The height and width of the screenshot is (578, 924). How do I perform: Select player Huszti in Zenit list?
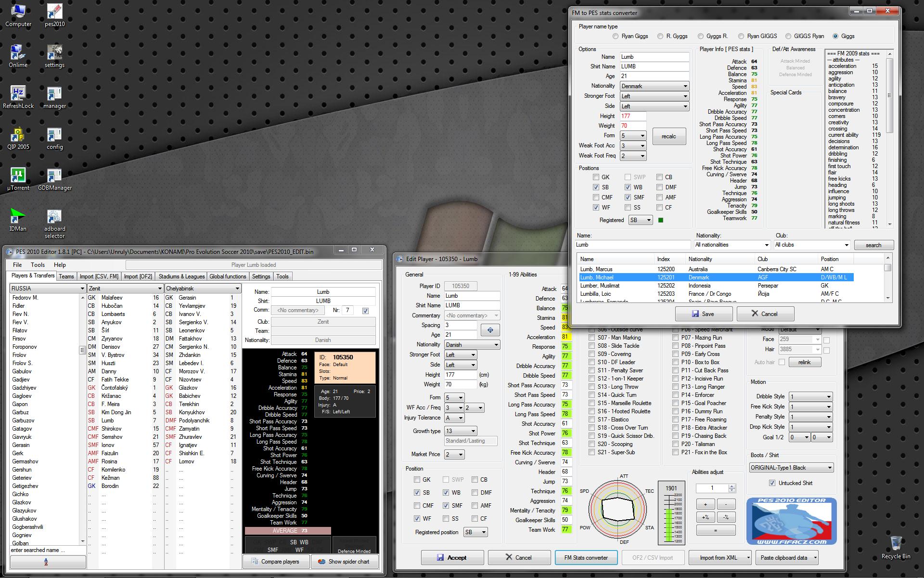[124, 363]
